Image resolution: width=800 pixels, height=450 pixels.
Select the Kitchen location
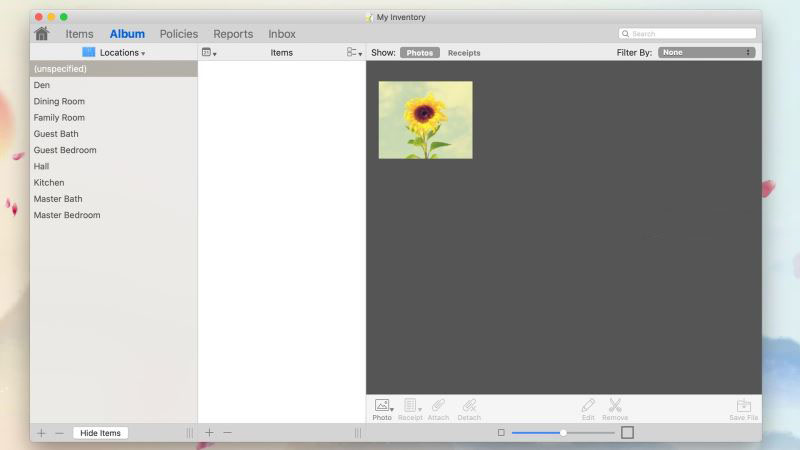(114, 183)
